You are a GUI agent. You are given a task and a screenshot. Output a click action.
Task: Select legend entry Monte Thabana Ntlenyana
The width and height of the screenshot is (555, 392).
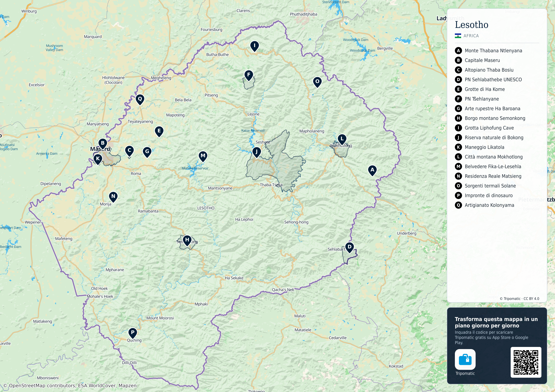pyautogui.click(x=488, y=51)
